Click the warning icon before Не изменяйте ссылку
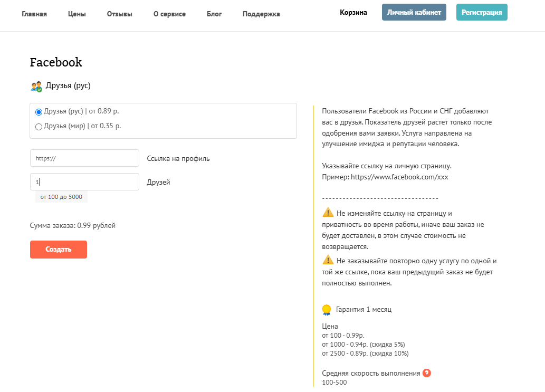The width and height of the screenshot is (545, 392). [328, 212]
